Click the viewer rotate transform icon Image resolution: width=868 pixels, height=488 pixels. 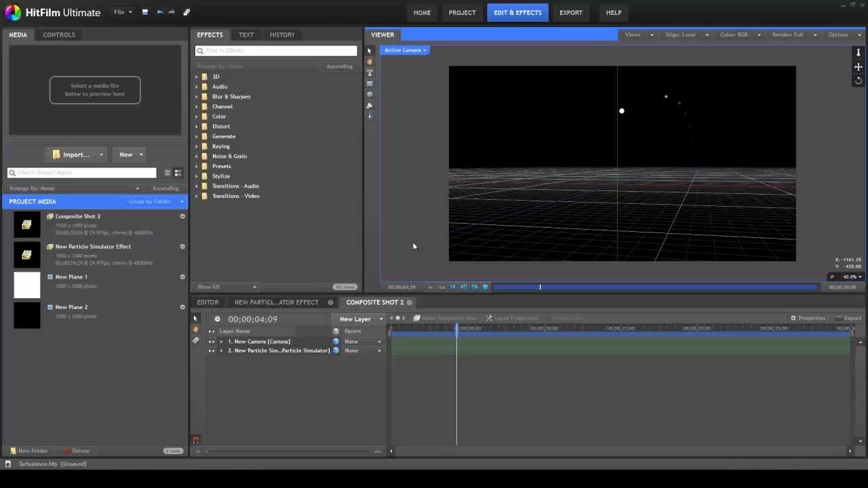click(x=858, y=80)
